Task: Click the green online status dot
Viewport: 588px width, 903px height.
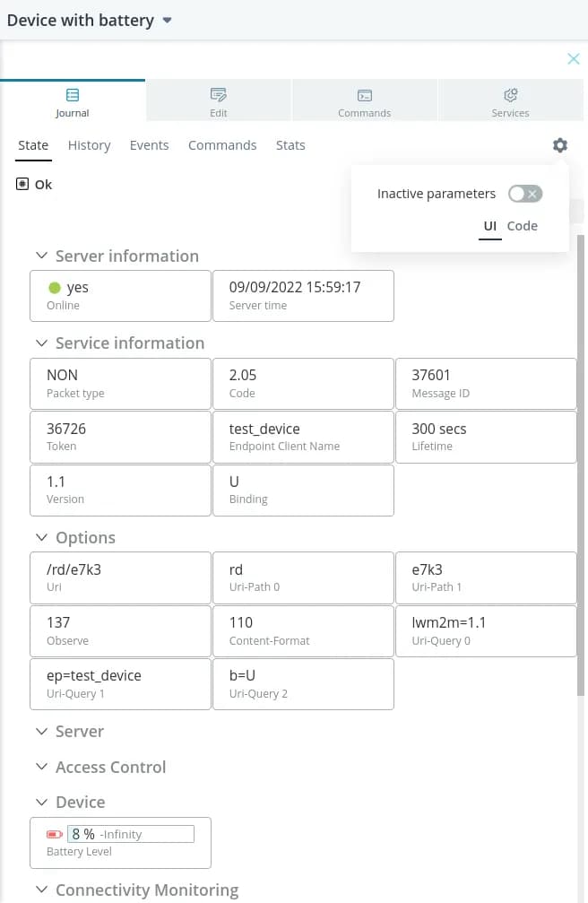Action: [x=55, y=288]
